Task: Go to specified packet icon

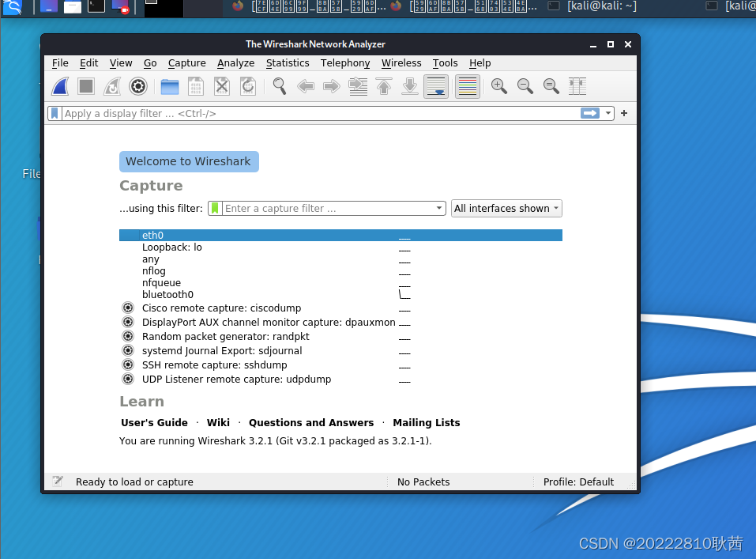Action: pos(358,87)
